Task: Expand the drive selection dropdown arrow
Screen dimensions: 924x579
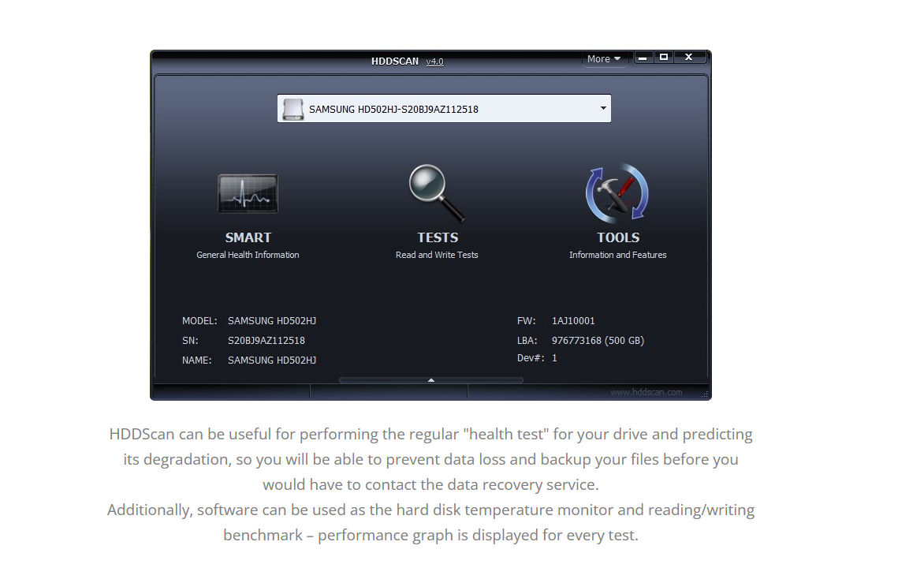Action: tap(603, 109)
